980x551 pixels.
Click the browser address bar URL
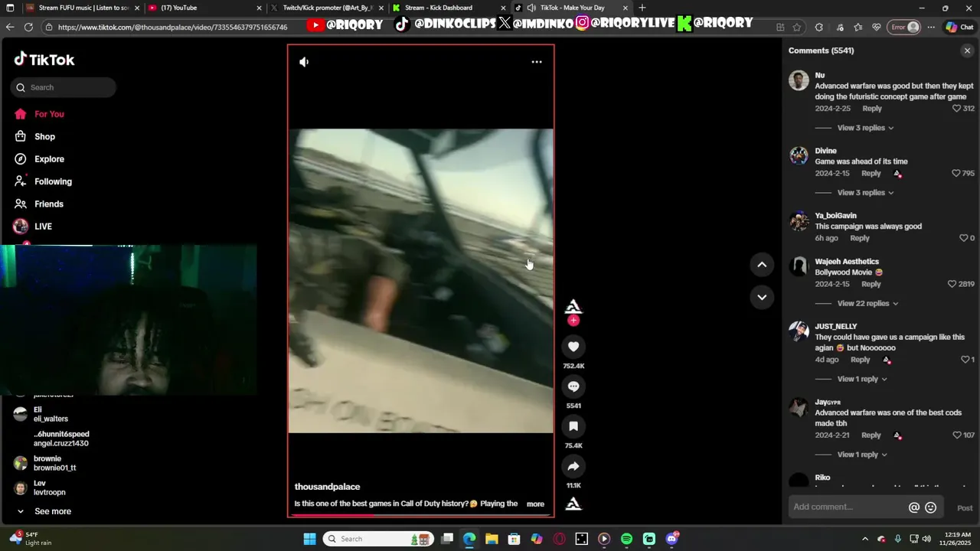(x=172, y=27)
